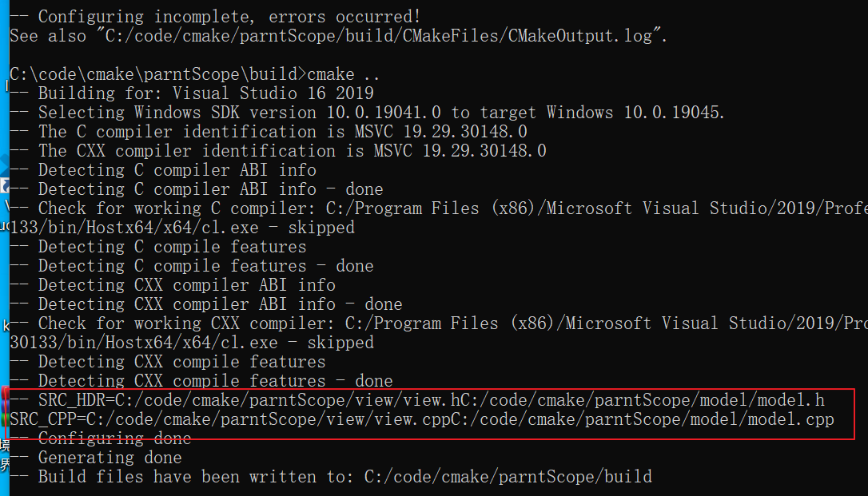Click the model.cpp path at end of SRC_CPP
The image size is (868, 496).
pyautogui.click(x=647, y=419)
